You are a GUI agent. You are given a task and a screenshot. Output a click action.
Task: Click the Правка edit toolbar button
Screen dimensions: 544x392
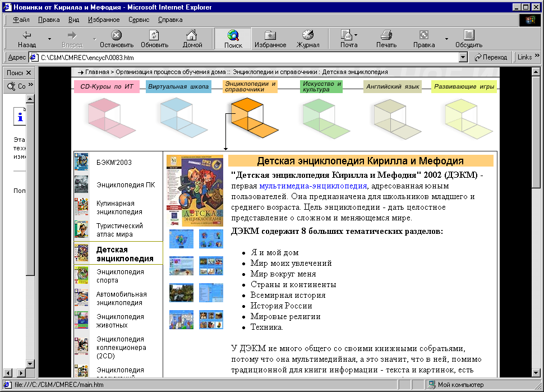pyautogui.click(x=424, y=39)
